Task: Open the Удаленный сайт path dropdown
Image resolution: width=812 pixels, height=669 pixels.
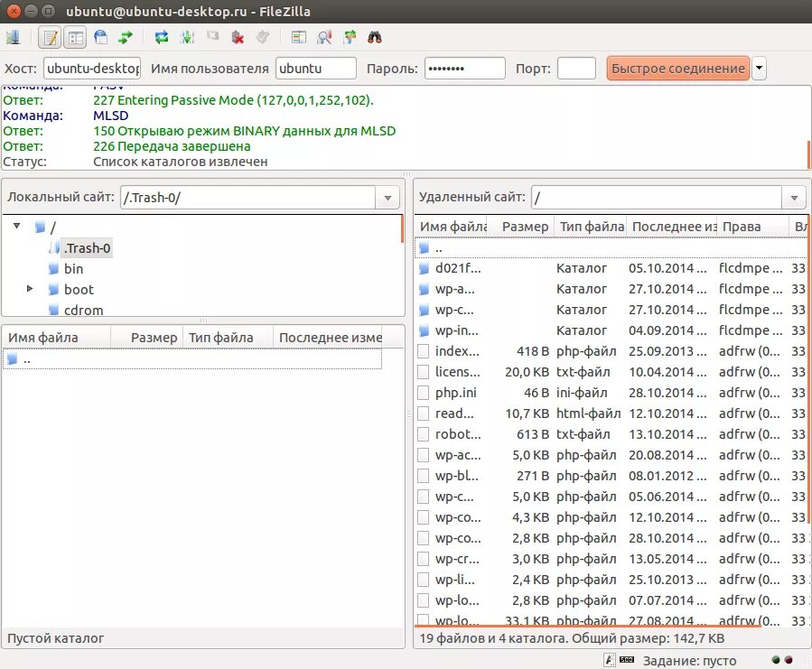Action: click(x=794, y=198)
